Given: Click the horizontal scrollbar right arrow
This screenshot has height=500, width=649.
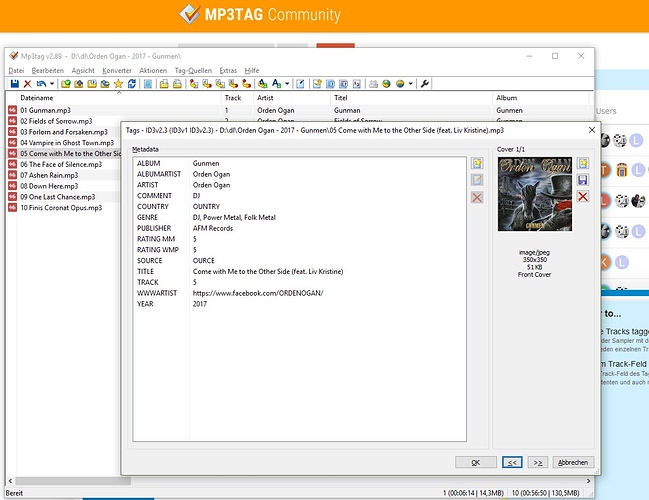Looking at the screenshot, I should point(588,481).
